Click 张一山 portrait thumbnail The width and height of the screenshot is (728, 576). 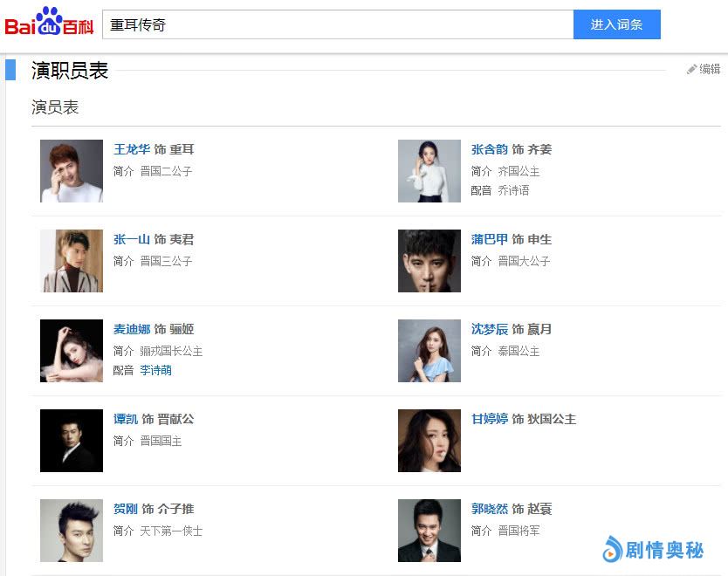(72, 261)
